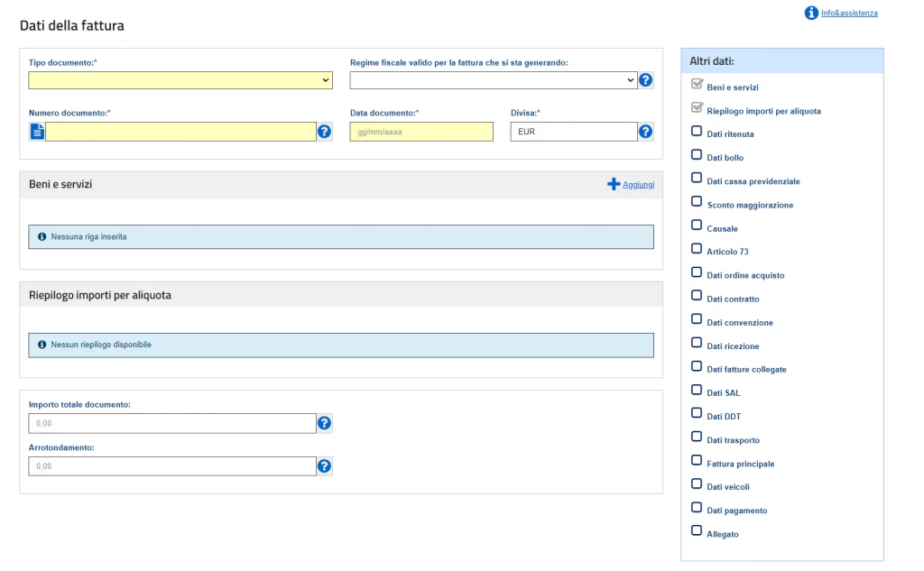
Task: Toggle the Allegato checkbox
Action: tap(697, 531)
